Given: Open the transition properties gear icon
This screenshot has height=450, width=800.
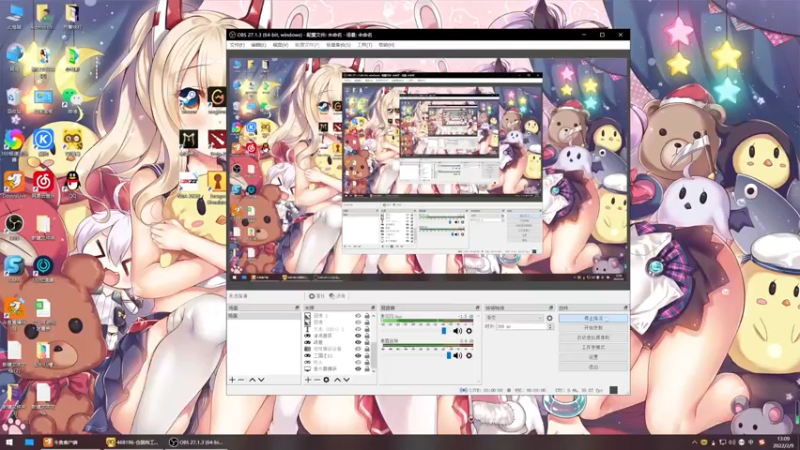Looking at the screenshot, I should [x=549, y=318].
